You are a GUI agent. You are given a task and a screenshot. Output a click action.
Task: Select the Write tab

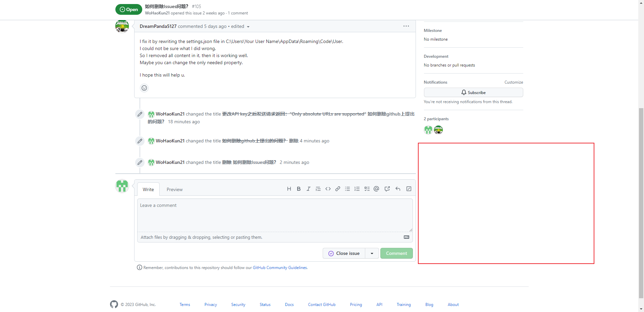tap(148, 189)
